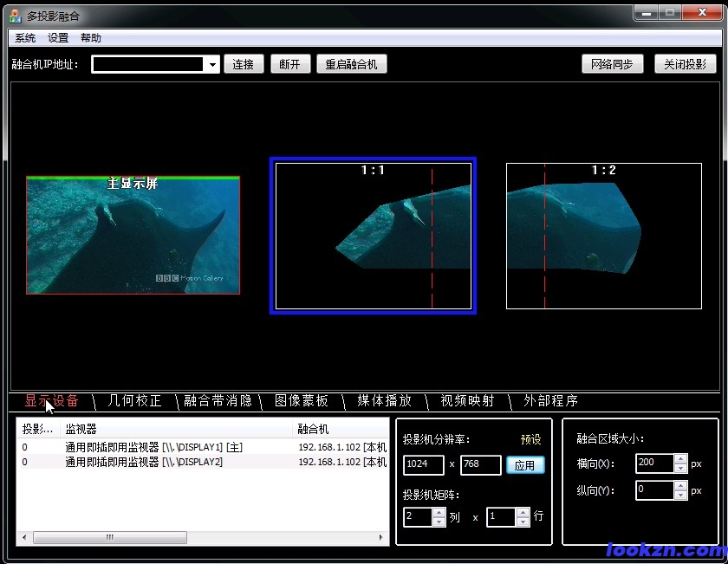Viewport: 728px width, 564px height.
Task: Open the 设置 menu
Action: point(58,38)
